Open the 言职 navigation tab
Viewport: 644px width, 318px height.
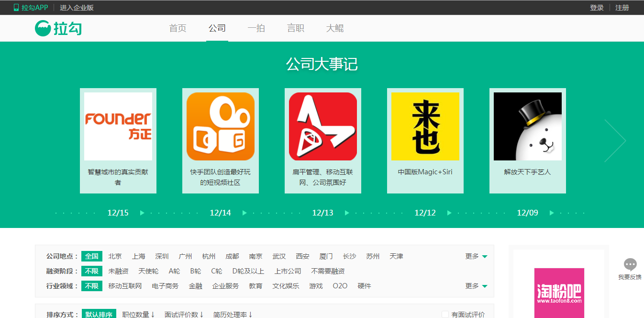click(x=296, y=28)
